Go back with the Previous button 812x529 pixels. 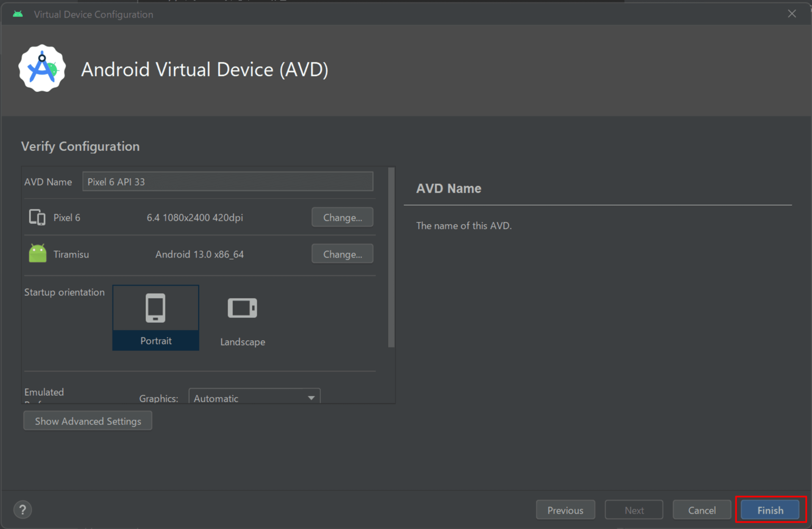[x=565, y=510]
